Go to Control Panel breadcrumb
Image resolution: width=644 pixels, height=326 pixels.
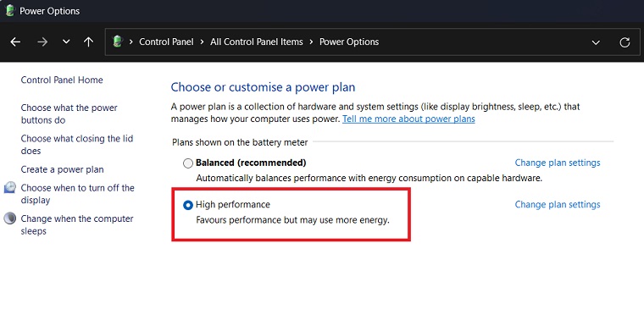[x=166, y=41]
